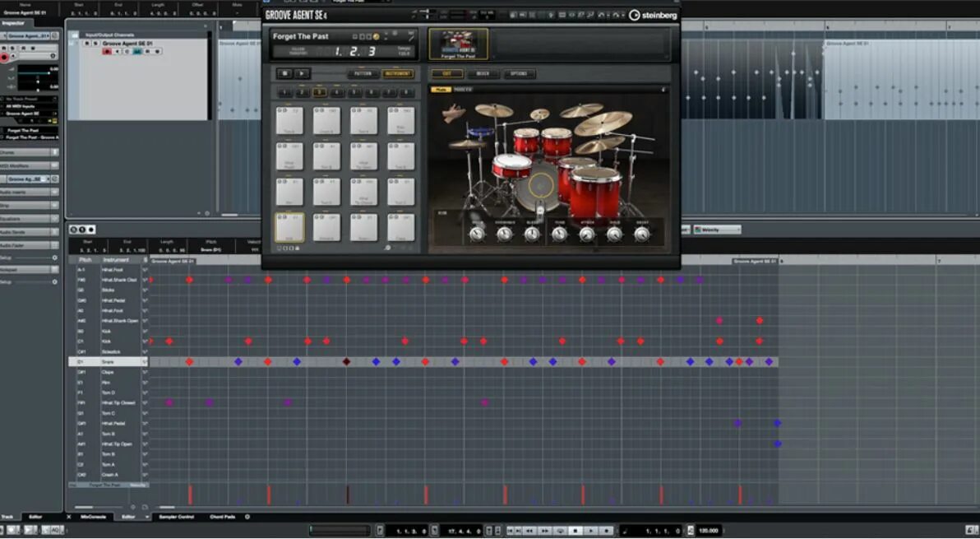Image resolution: width=980 pixels, height=539 pixels.
Task: Expand the Equalizers inspector section
Action: 30,219
